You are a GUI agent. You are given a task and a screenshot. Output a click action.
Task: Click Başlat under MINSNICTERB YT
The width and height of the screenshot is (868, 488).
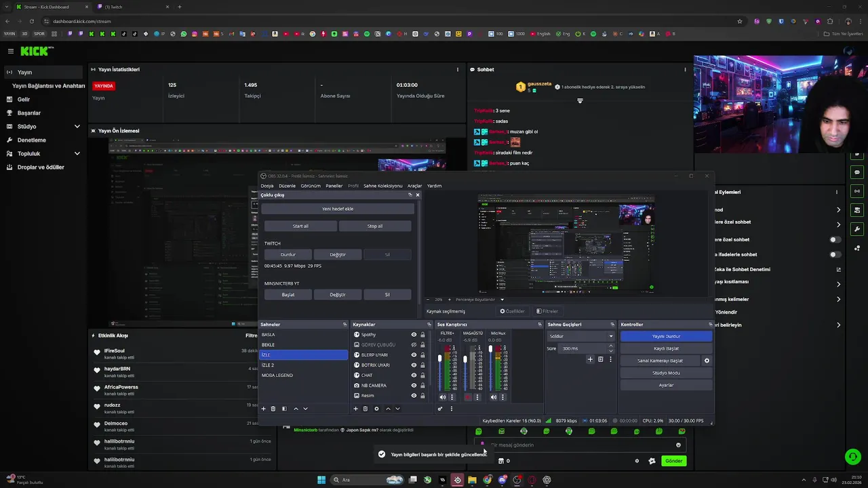(288, 295)
